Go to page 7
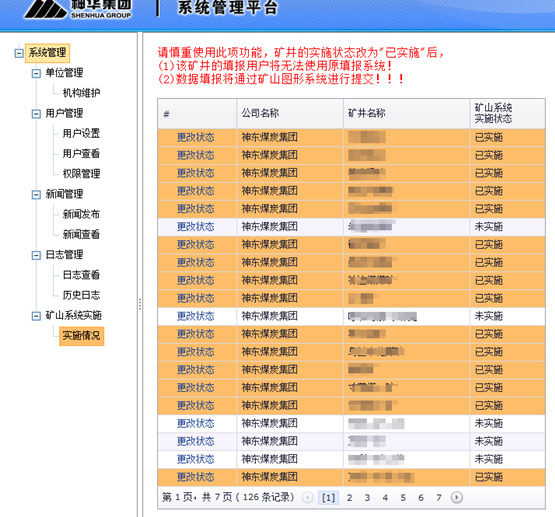This screenshot has width=555, height=517. [439, 498]
